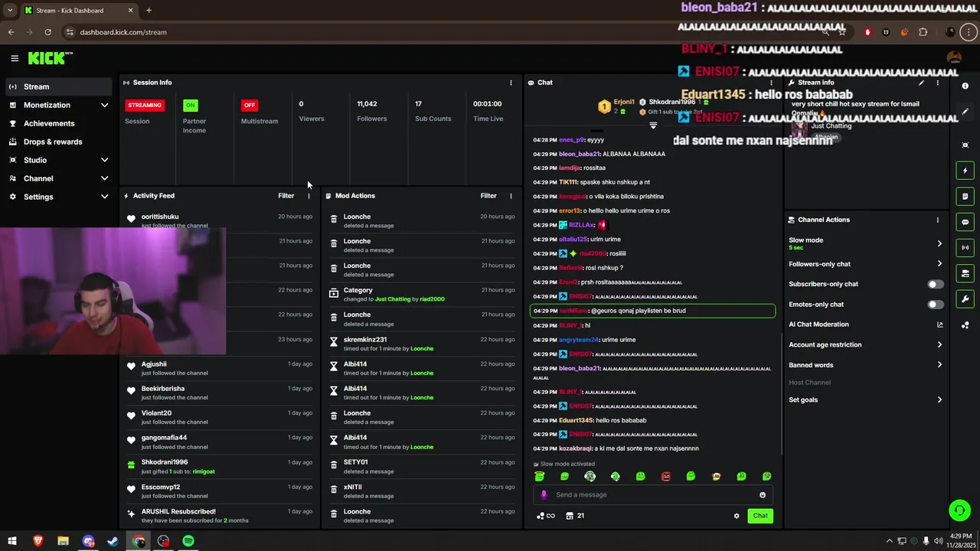This screenshot has width=980, height=551.
Task: Click the three-dots cluster icon in right sidebar
Action: pos(965,325)
